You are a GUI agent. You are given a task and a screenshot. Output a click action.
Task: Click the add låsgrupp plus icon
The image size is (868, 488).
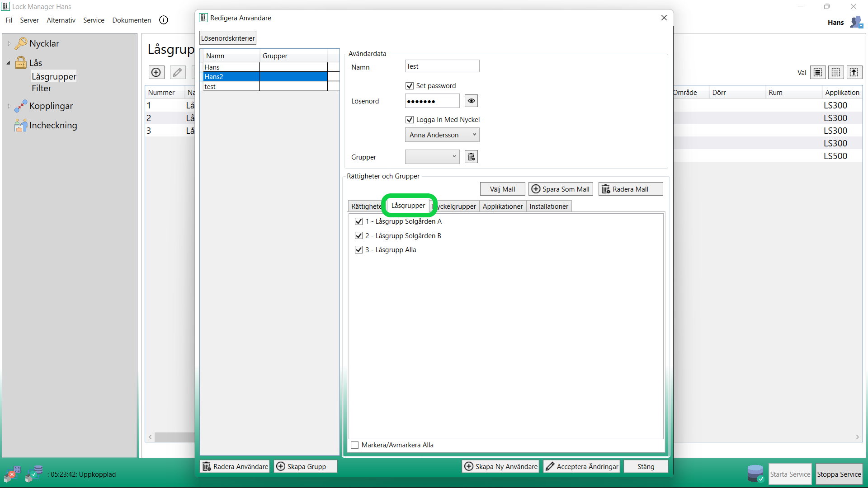click(156, 72)
